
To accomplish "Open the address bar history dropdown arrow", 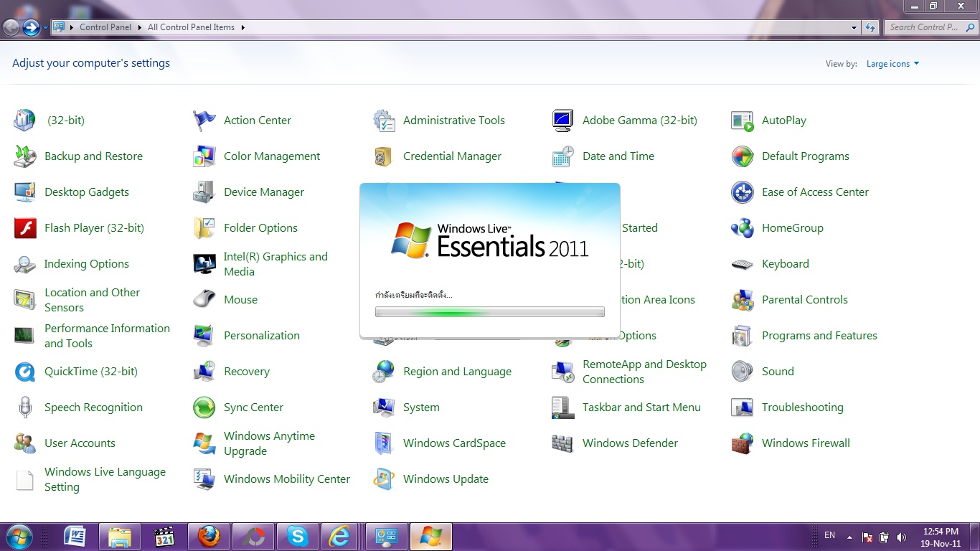I will (x=854, y=27).
